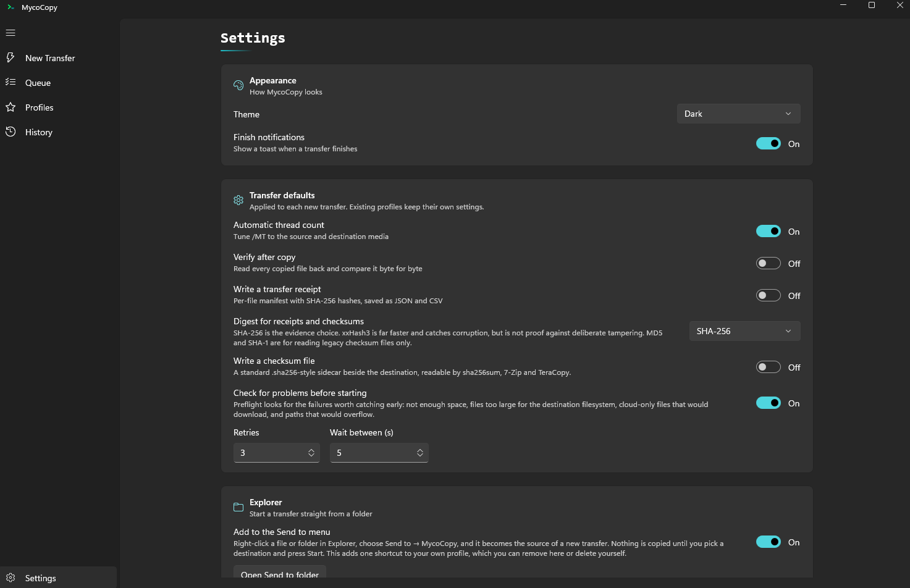Click the Verify after copy label
This screenshot has width=910, height=588.
click(x=264, y=257)
